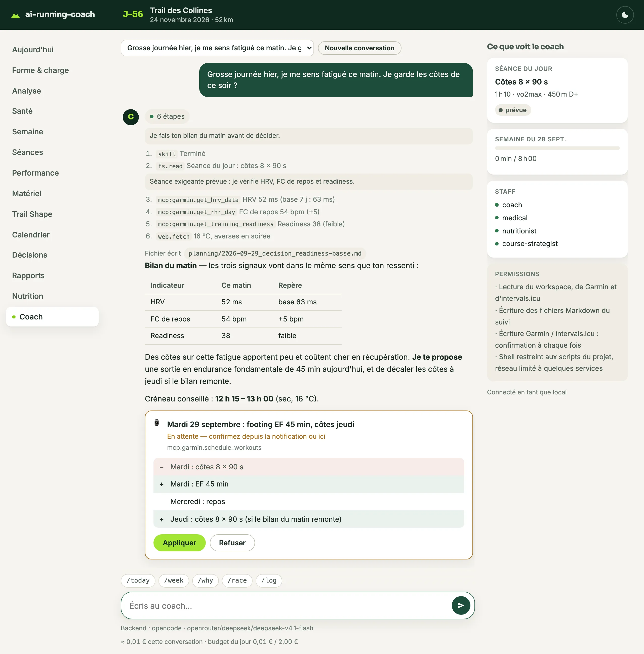Click the mcp:garmin.get_hrv_data step
The width and height of the screenshot is (644, 654).
tap(198, 199)
